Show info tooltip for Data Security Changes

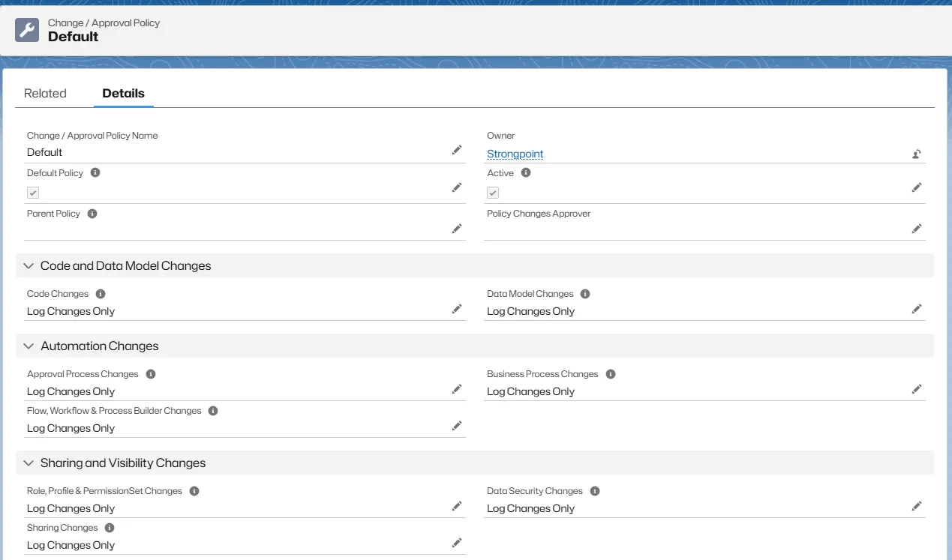(x=595, y=491)
